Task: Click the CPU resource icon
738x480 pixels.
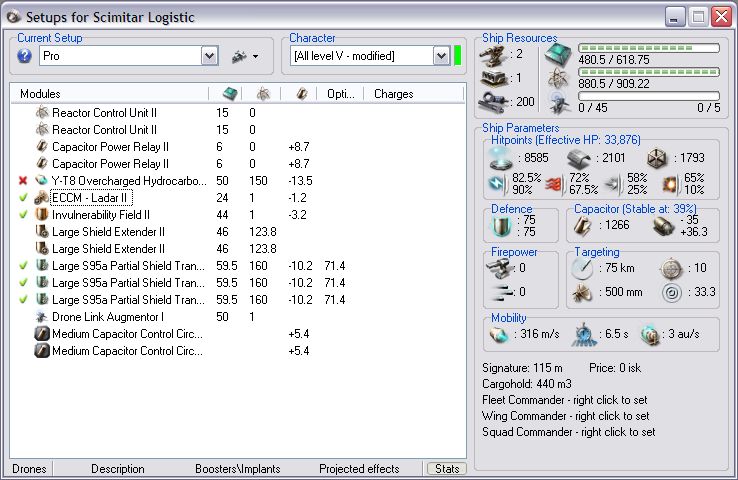Action: tap(558, 55)
